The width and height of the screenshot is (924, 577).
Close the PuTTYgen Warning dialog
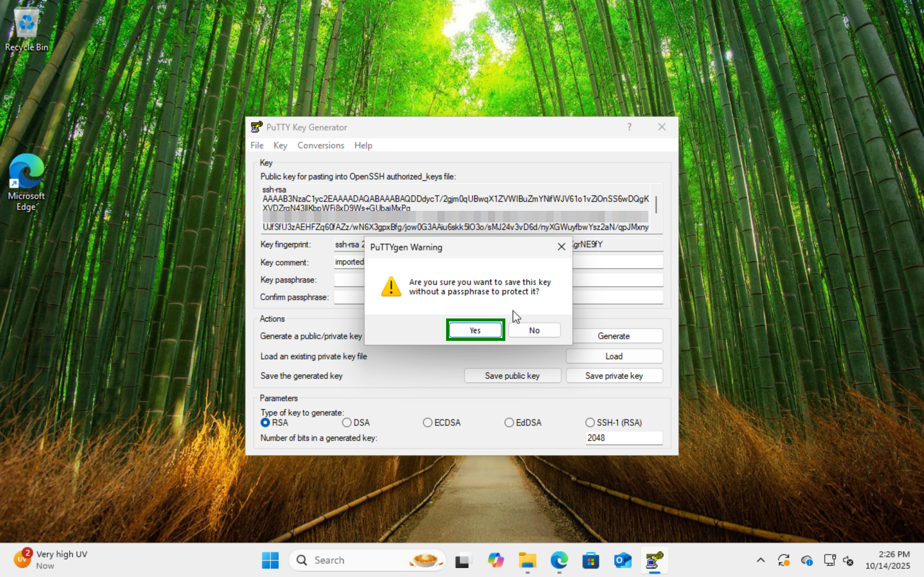pyautogui.click(x=561, y=247)
